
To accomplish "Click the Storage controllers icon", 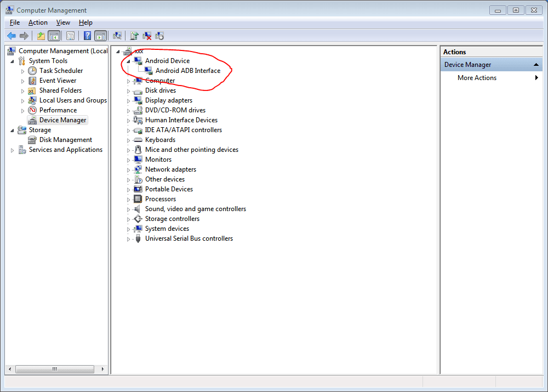I will [x=138, y=219].
